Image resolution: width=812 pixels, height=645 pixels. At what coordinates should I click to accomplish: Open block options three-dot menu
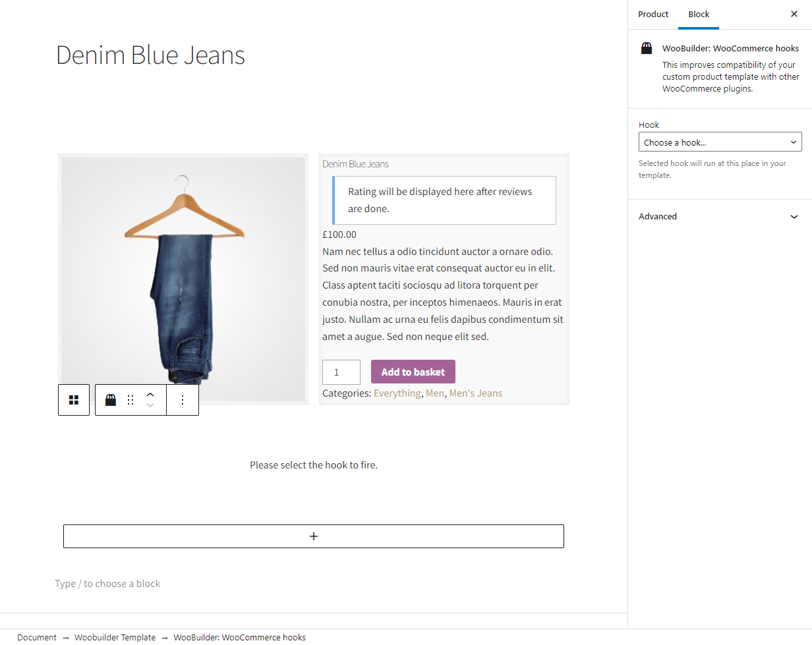(183, 400)
